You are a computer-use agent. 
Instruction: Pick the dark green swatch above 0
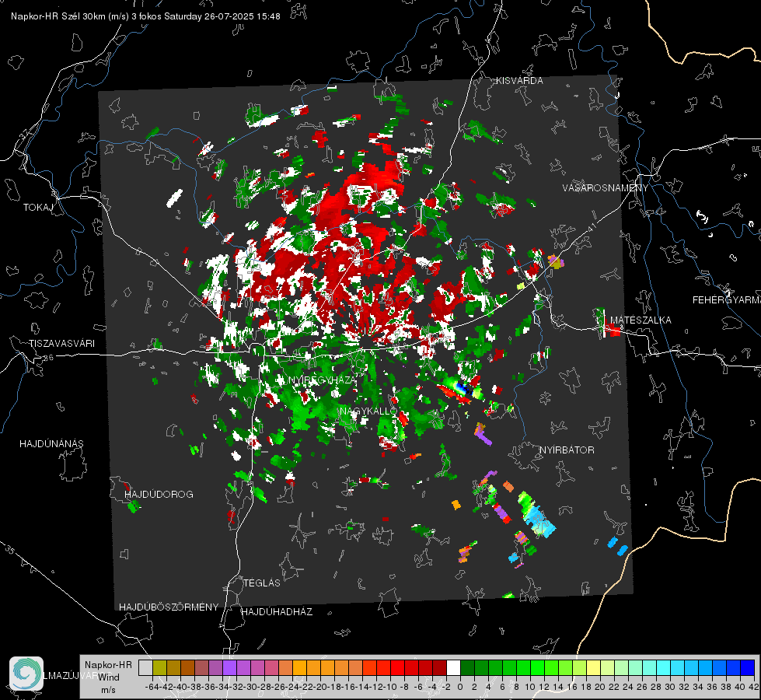[x=467, y=667]
